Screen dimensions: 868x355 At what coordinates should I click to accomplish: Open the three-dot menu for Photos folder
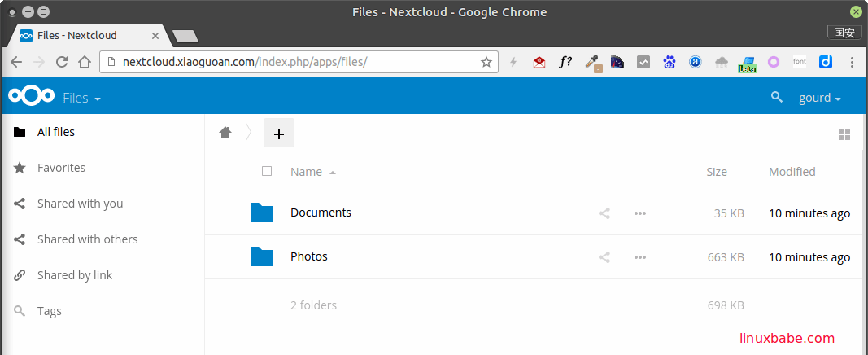[x=640, y=257]
